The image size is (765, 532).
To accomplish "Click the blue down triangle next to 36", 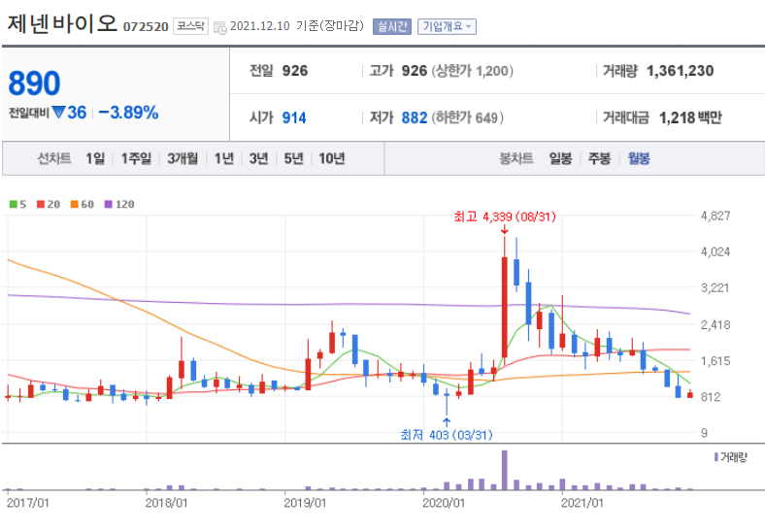I will 58,113.
